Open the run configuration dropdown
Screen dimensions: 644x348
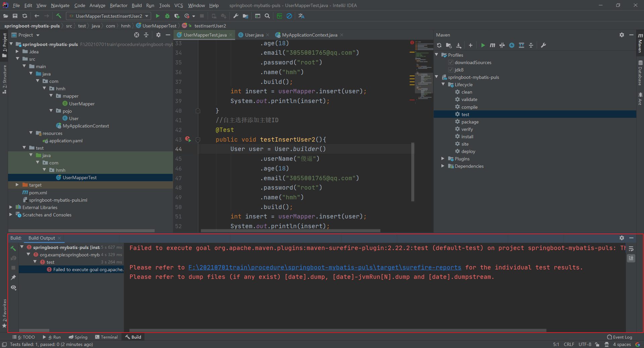click(147, 16)
